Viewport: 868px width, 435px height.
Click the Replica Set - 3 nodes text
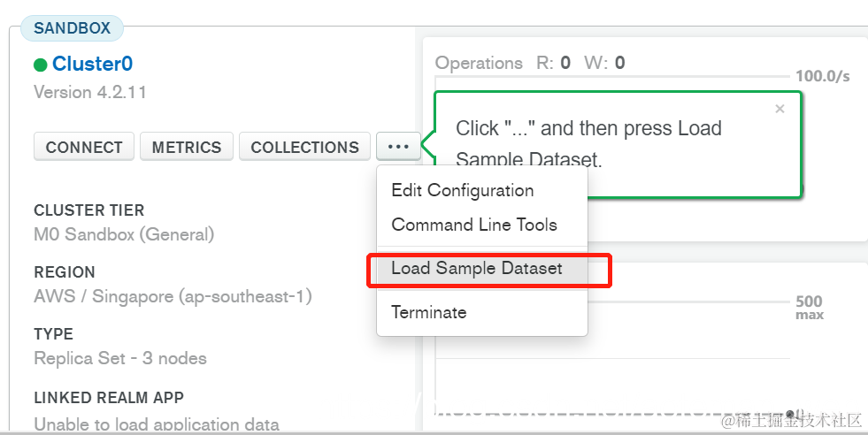pos(120,358)
